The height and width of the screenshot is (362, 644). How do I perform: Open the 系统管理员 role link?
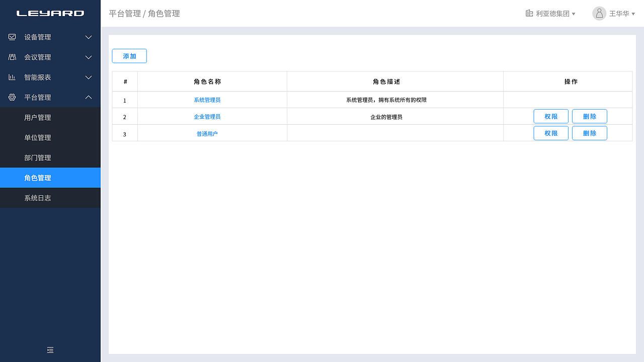point(206,100)
